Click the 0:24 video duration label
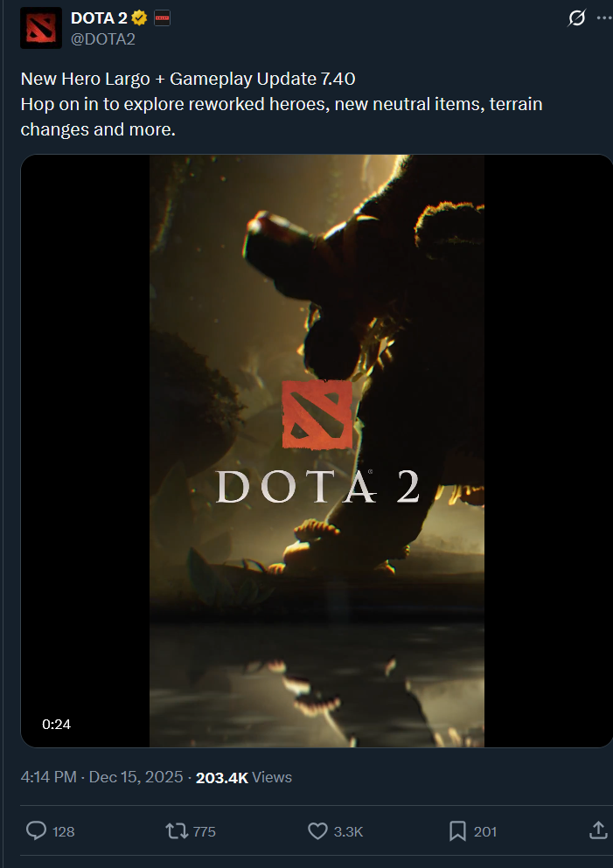The width and height of the screenshot is (613, 868). (57, 724)
